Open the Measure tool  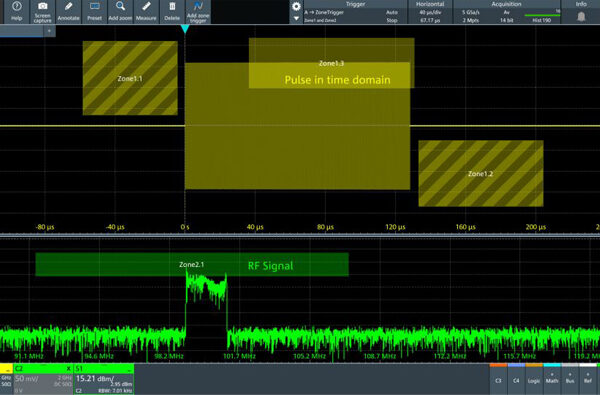click(146, 11)
